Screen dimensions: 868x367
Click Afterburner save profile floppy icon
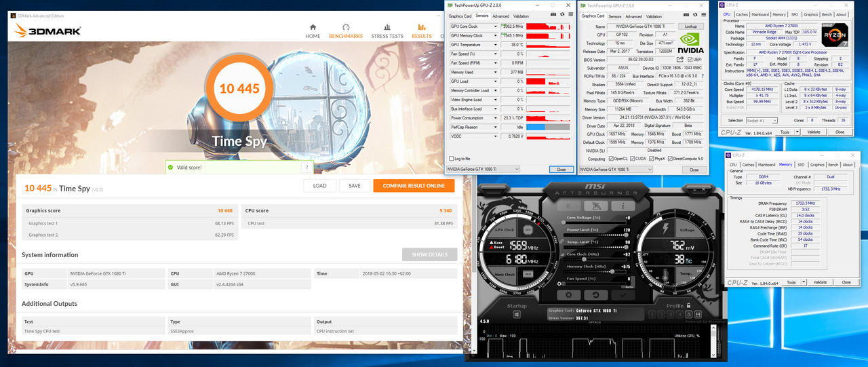[698, 315]
